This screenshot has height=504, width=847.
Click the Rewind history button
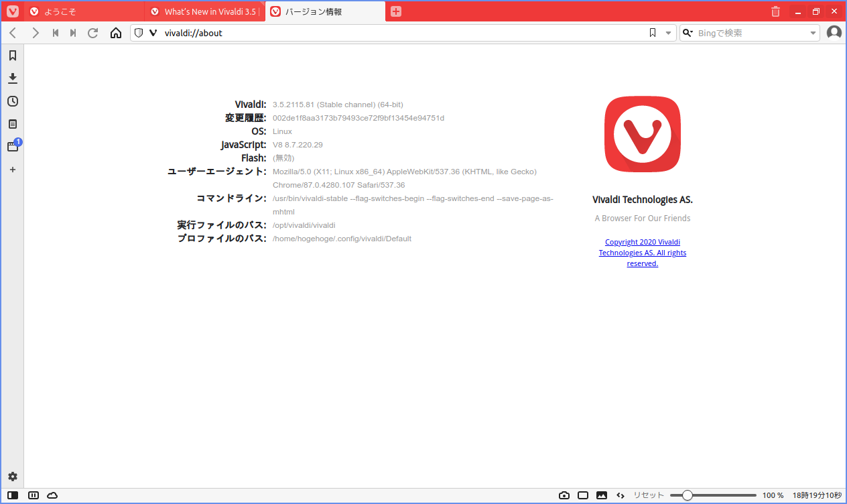click(56, 33)
